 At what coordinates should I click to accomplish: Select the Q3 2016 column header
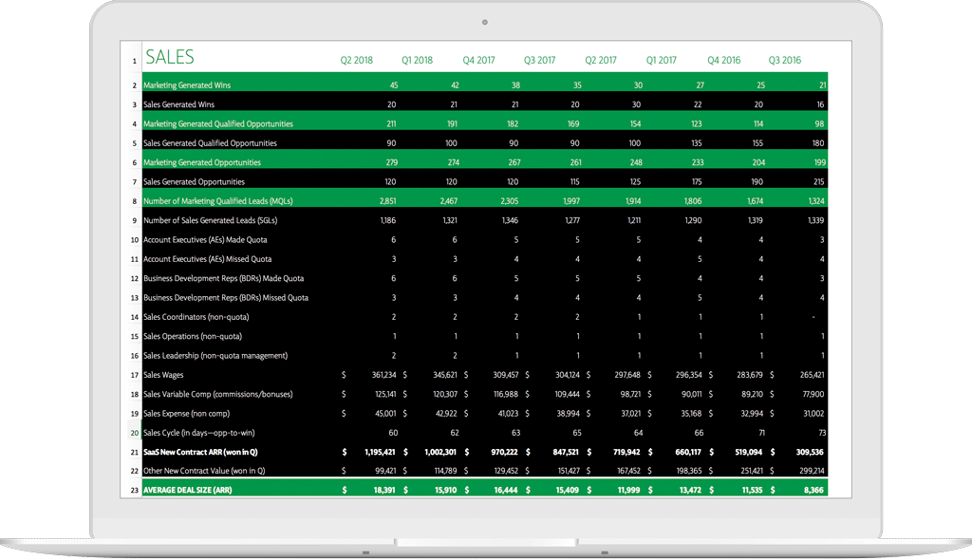(x=785, y=60)
